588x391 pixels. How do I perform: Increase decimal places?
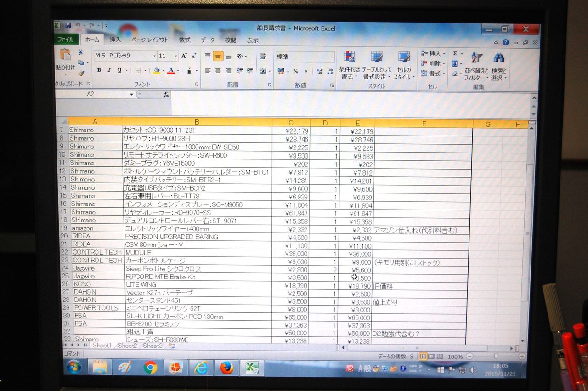point(320,71)
